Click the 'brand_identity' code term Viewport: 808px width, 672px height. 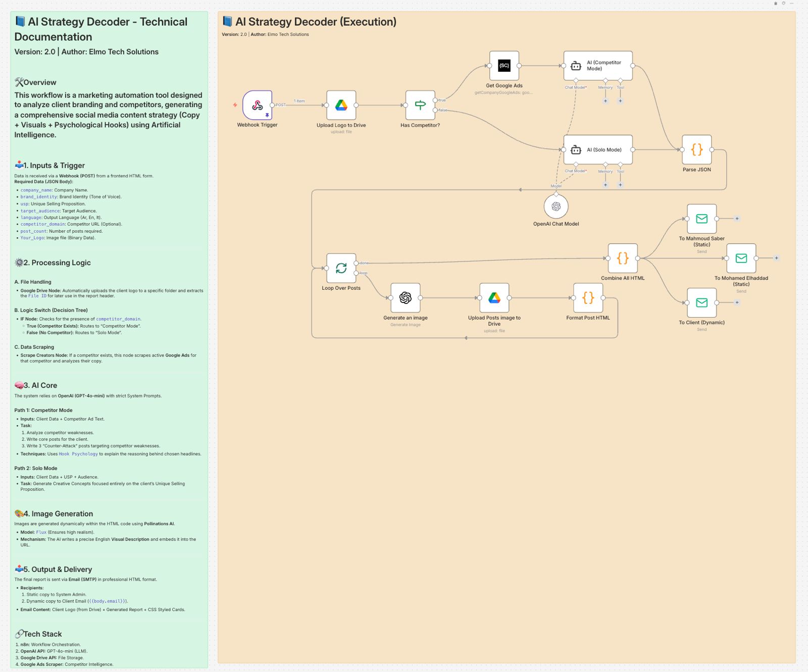click(39, 197)
